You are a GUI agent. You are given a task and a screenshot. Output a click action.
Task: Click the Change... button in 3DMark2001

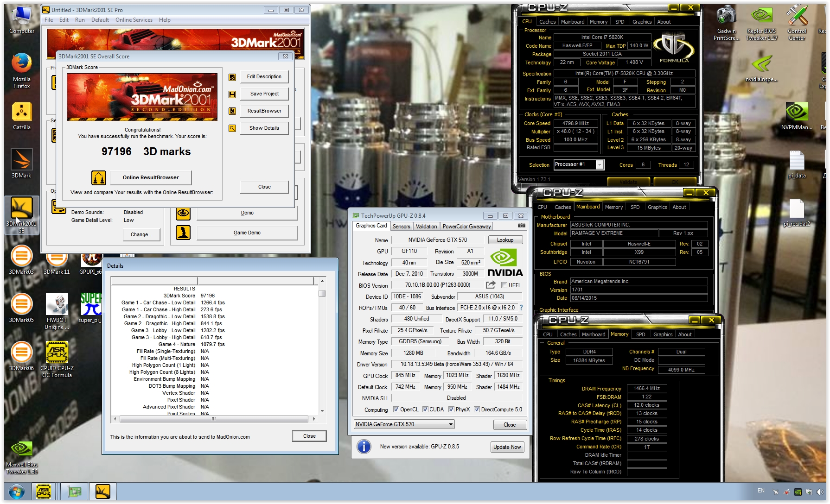(141, 235)
